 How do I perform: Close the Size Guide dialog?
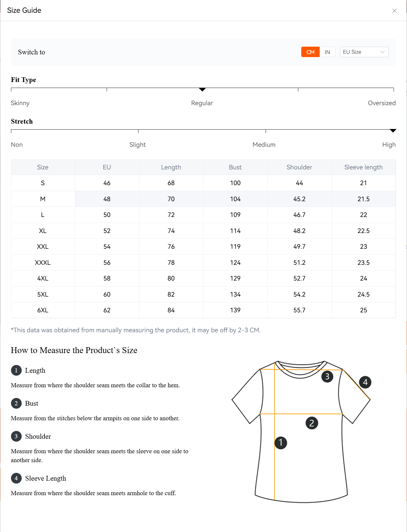pyautogui.click(x=394, y=11)
